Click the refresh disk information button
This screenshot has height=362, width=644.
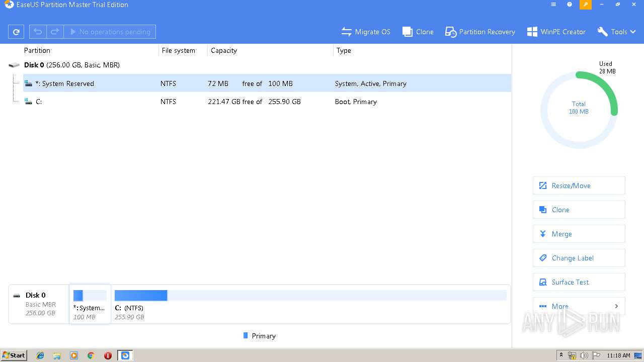point(16,32)
